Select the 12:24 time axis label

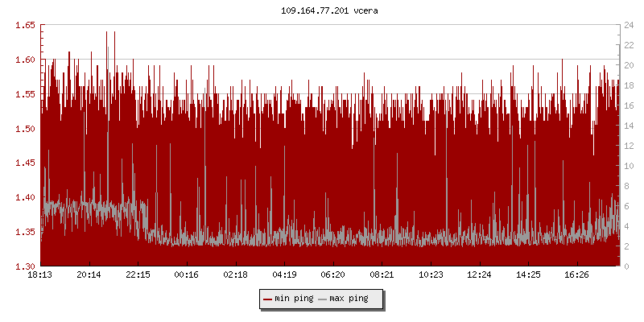[x=479, y=275]
